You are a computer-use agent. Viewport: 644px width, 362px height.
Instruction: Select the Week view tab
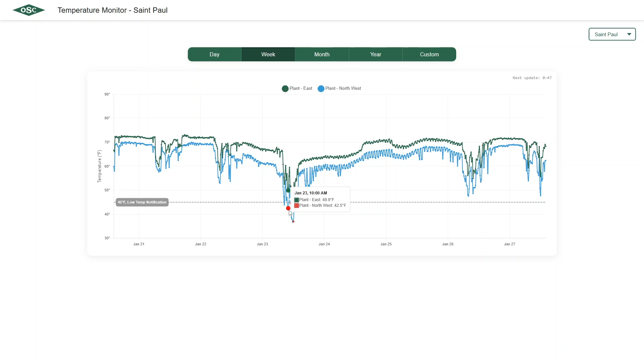(268, 54)
